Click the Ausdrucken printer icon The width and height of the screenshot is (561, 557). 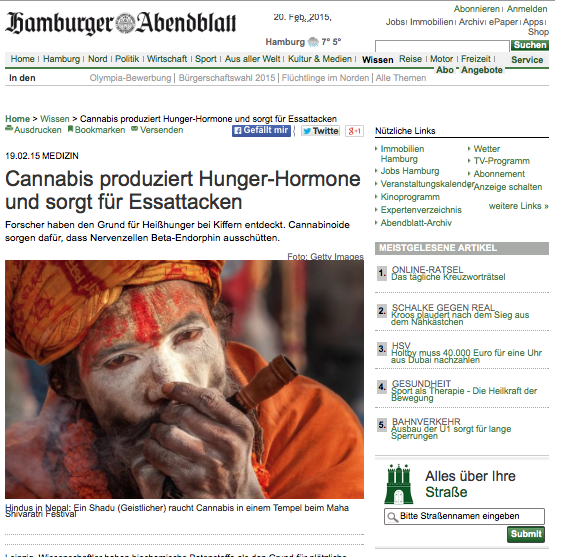pos(9,129)
